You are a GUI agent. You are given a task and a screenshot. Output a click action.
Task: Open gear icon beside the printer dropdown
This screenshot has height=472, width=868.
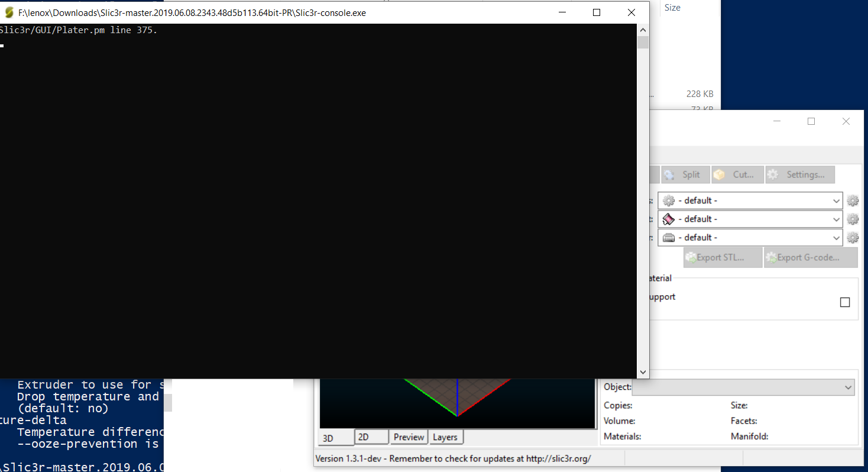(x=853, y=237)
